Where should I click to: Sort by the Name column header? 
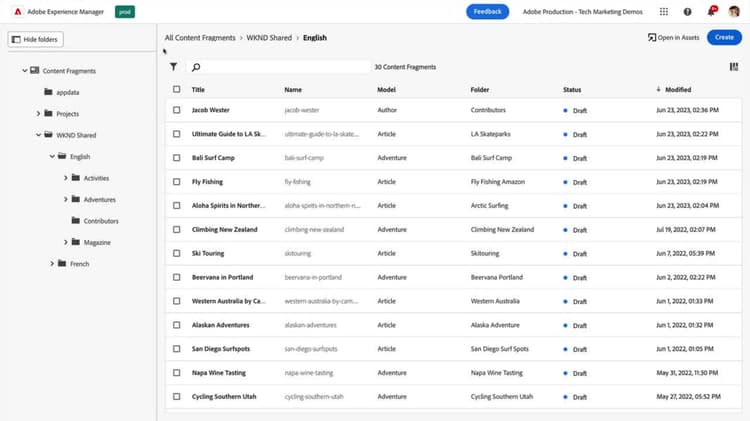293,89
